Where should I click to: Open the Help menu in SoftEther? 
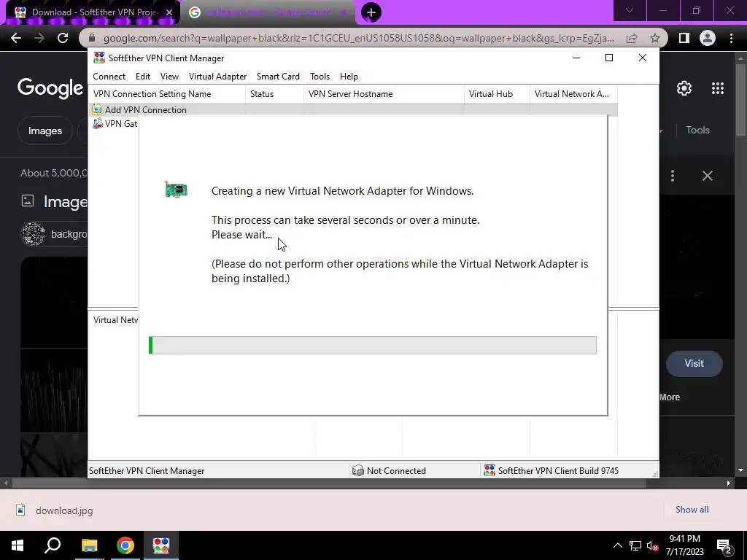coord(349,76)
